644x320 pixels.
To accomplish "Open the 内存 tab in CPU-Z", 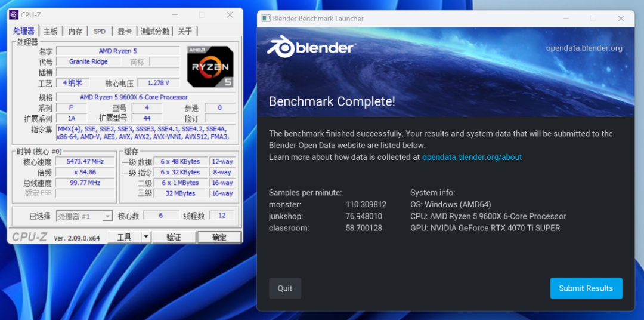I will click(x=75, y=31).
